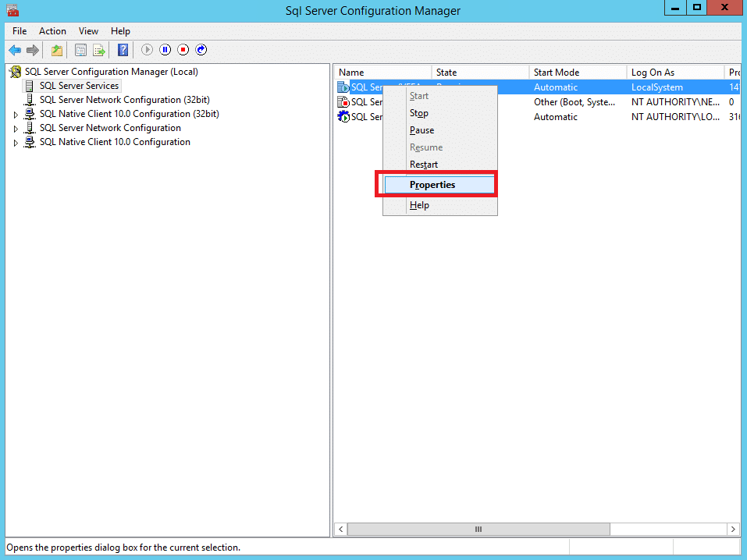Click the NT AUTHORITY\NE... cell
Image resolution: width=747 pixels, height=560 pixels.
[x=675, y=102]
